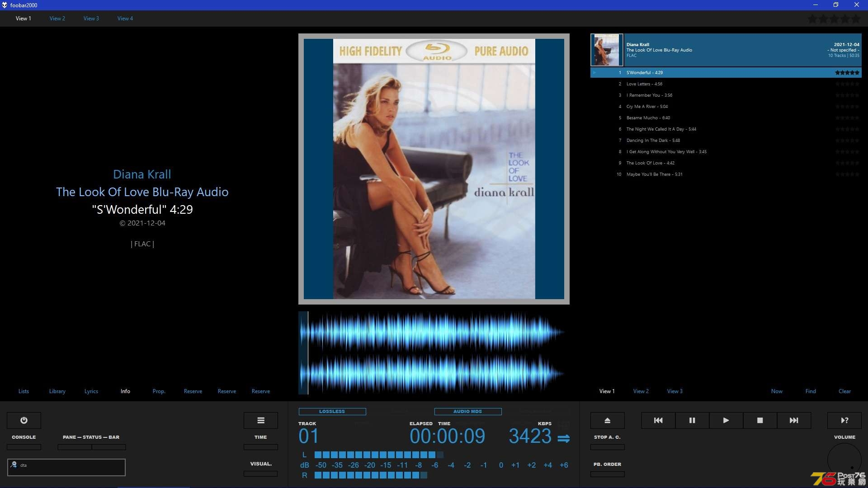Viewport: 868px width, 488px height.
Task: Select track 'Love Letters - 4:56'
Action: (726, 84)
